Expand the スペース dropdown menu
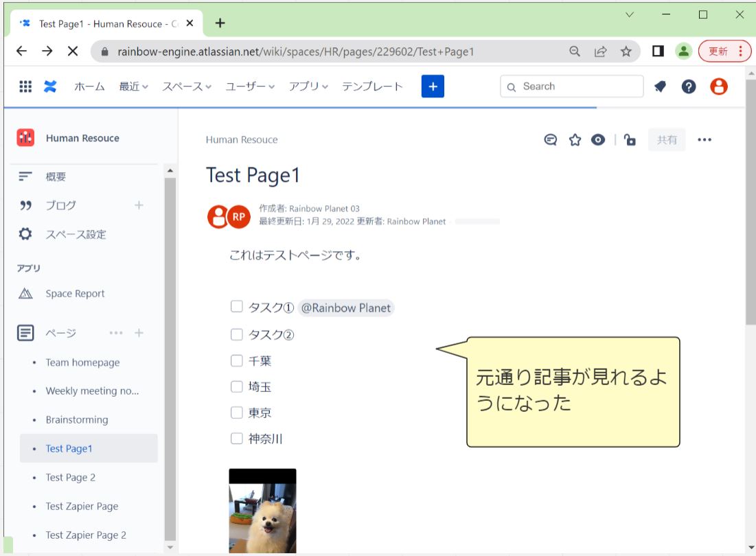The image size is (756, 556). click(187, 86)
